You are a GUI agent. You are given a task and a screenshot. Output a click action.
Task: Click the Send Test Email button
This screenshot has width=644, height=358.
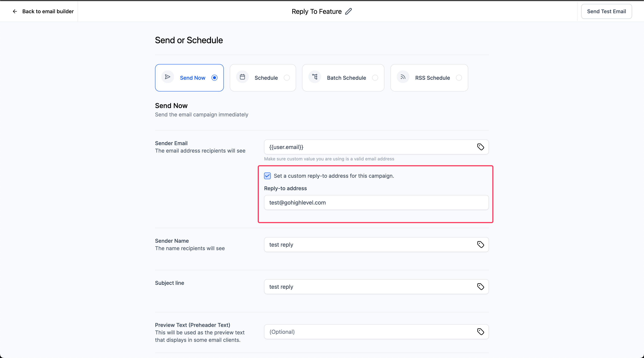606,12
